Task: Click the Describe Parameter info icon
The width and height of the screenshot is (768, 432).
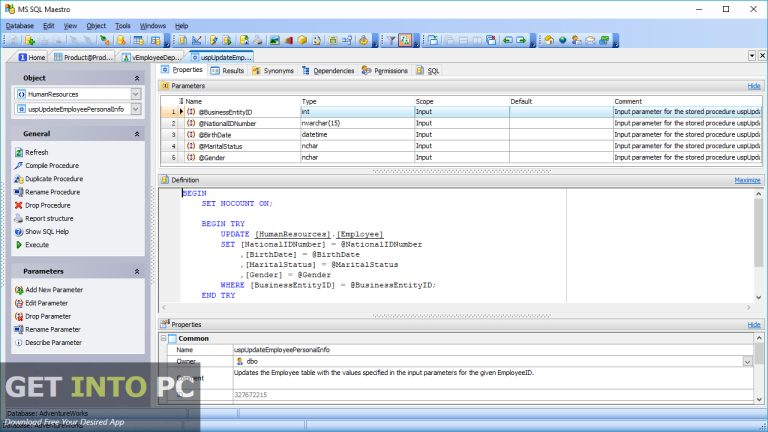Action: [x=18, y=342]
